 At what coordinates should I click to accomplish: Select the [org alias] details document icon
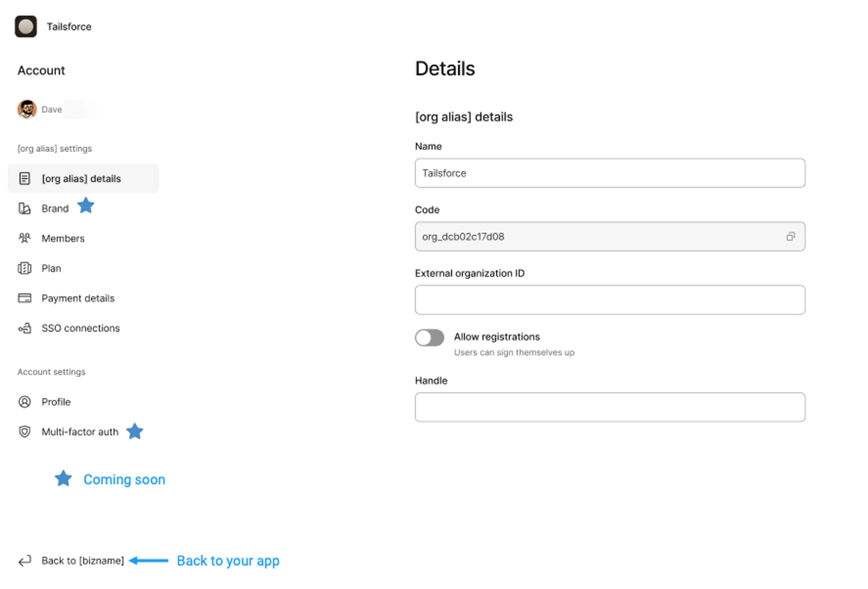[x=25, y=178]
